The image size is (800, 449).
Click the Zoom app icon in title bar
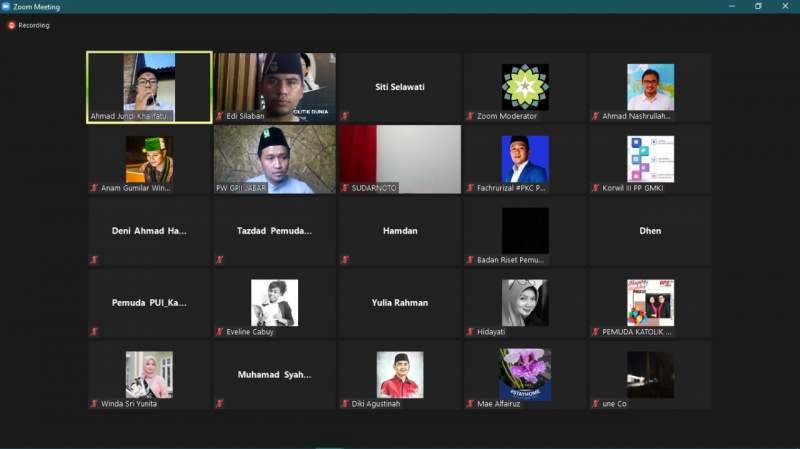pos(6,6)
